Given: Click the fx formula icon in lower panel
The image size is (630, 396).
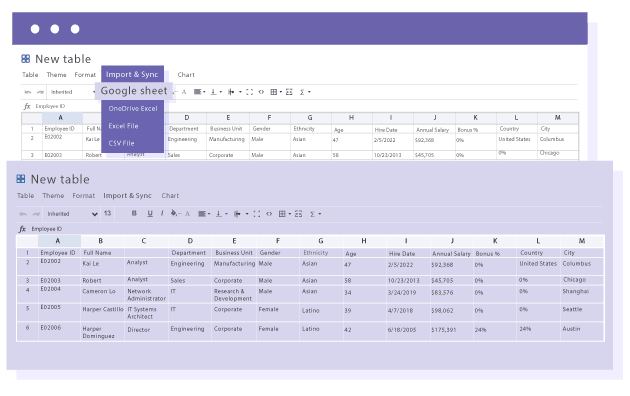Looking at the screenshot, I should pyautogui.click(x=22, y=229).
